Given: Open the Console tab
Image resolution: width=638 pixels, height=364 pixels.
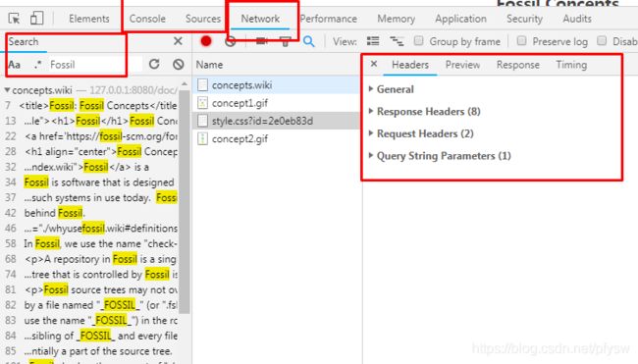Looking at the screenshot, I should [147, 19].
